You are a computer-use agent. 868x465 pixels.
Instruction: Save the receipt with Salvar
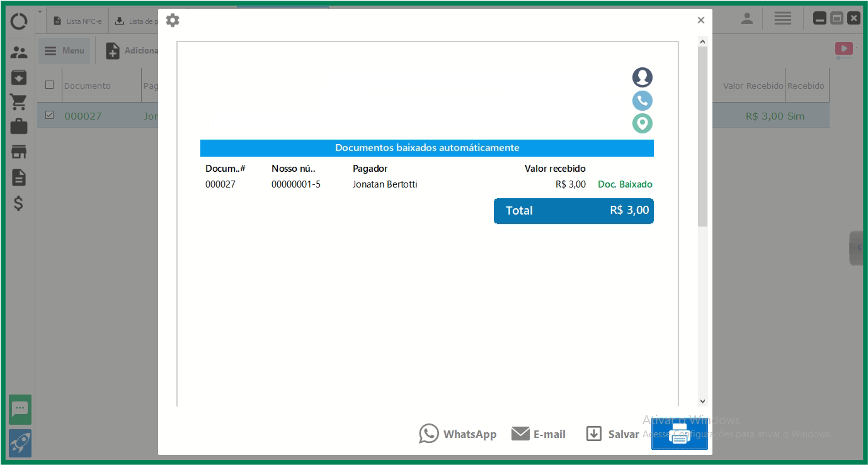613,434
